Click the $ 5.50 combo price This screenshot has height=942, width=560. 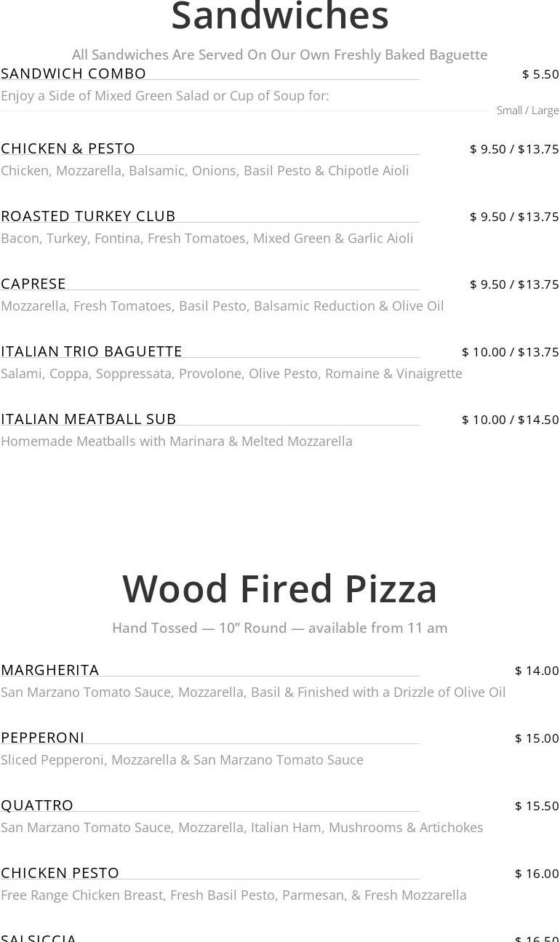pyautogui.click(x=540, y=74)
